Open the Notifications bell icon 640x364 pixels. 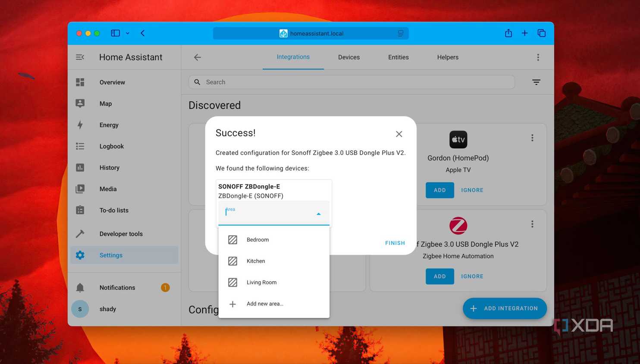click(x=80, y=288)
